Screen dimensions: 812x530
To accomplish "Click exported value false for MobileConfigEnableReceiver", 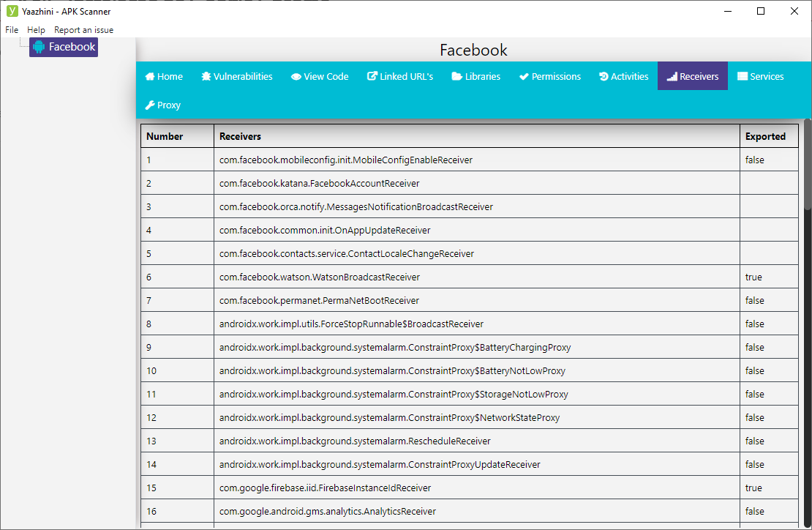I will tap(754, 160).
